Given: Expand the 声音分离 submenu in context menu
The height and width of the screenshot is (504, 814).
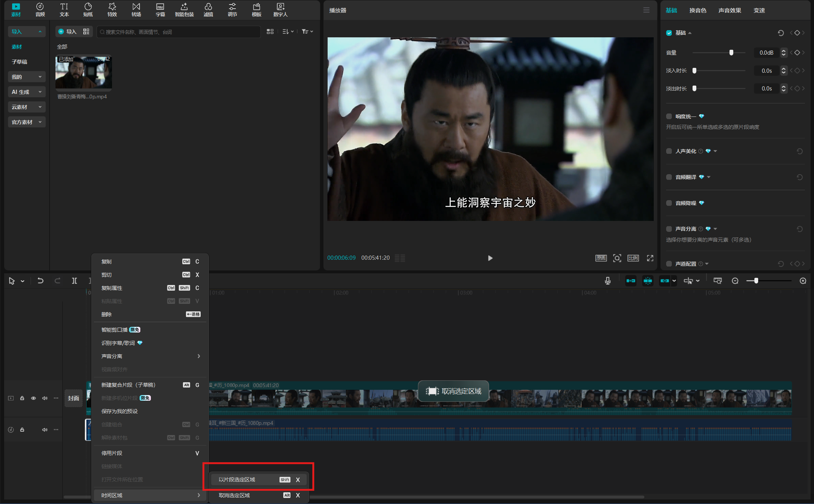Looking at the screenshot, I should pos(150,356).
